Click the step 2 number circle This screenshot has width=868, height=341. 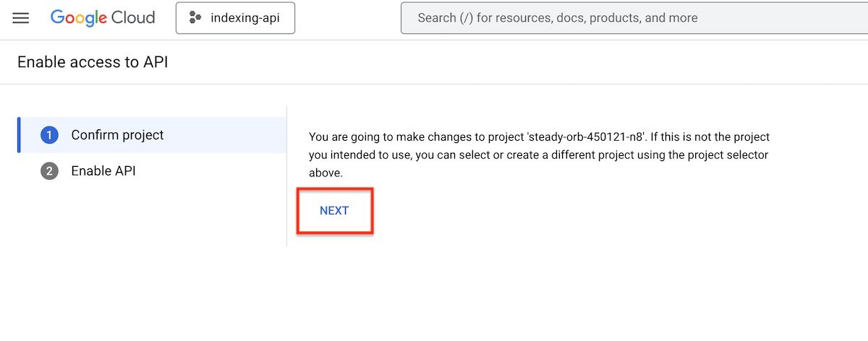[49, 171]
